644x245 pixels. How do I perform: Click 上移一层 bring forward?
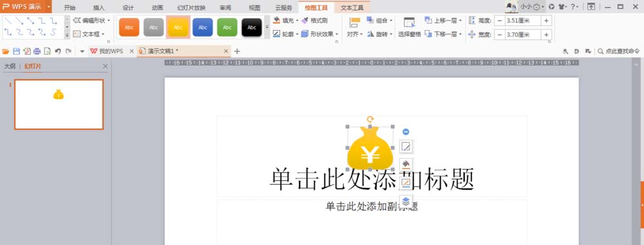(444, 21)
